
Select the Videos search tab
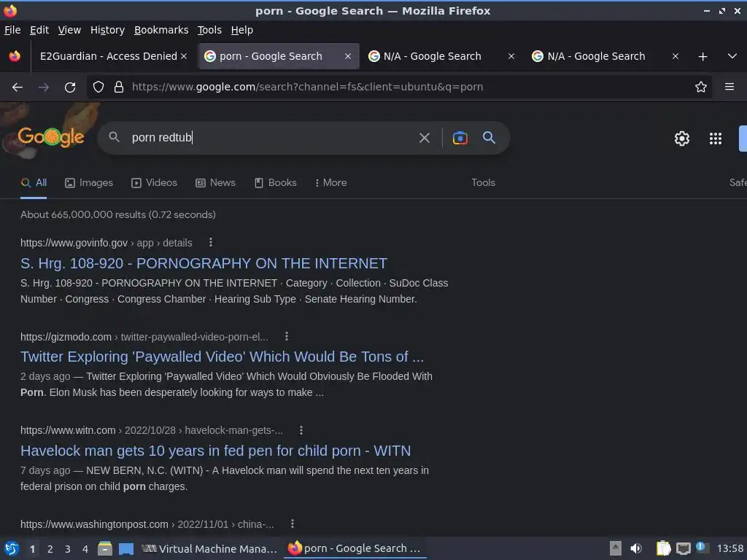(155, 182)
